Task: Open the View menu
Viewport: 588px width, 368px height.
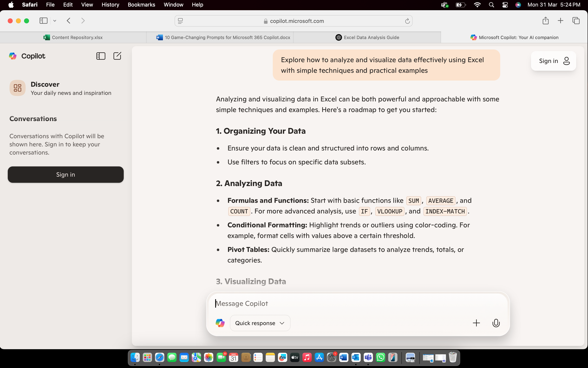Action: click(x=87, y=5)
